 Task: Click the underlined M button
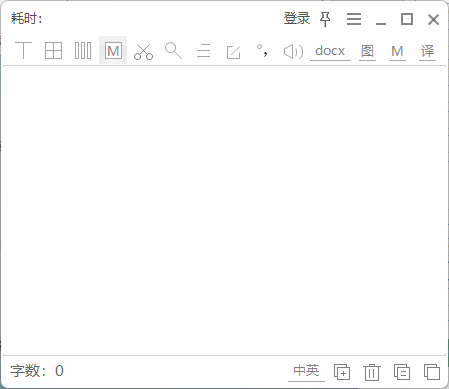[397, 51]
